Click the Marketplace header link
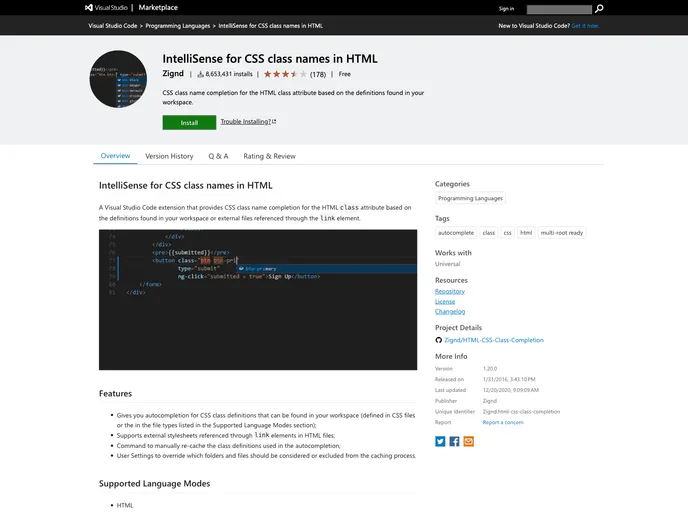Image resolution: width=688 pixels, height=512 pixels. click(x=158, y=7)
